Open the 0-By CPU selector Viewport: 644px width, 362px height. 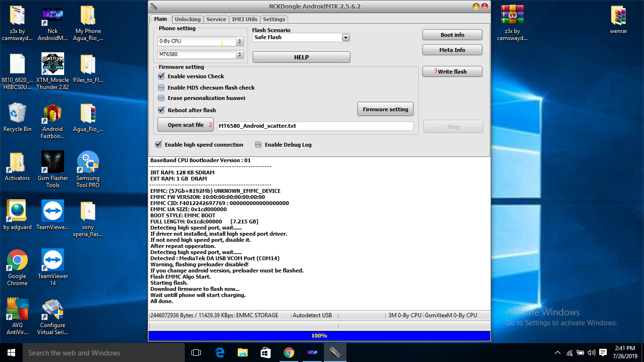200,41
